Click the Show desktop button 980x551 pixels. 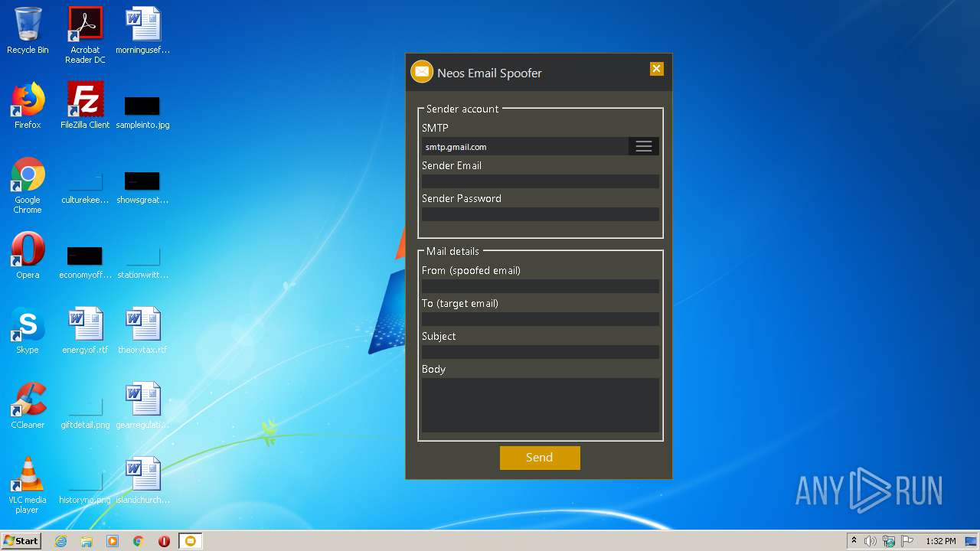click(x=972, y=541)
